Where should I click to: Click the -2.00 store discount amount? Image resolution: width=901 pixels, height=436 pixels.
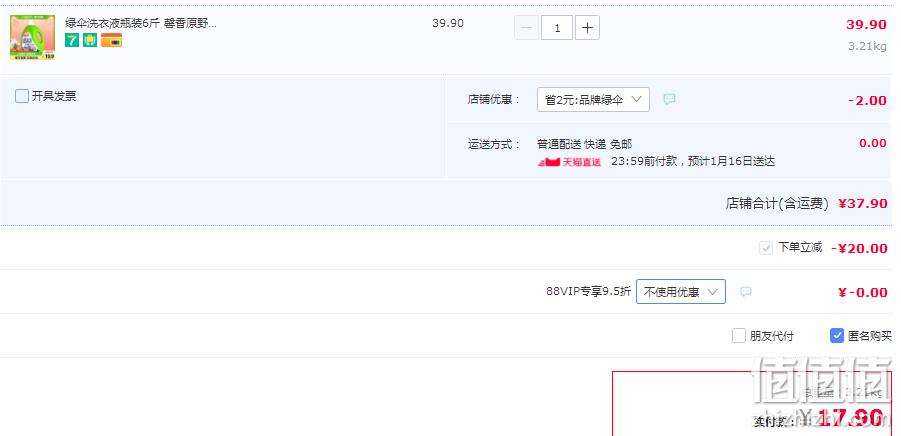click(867, 101)
